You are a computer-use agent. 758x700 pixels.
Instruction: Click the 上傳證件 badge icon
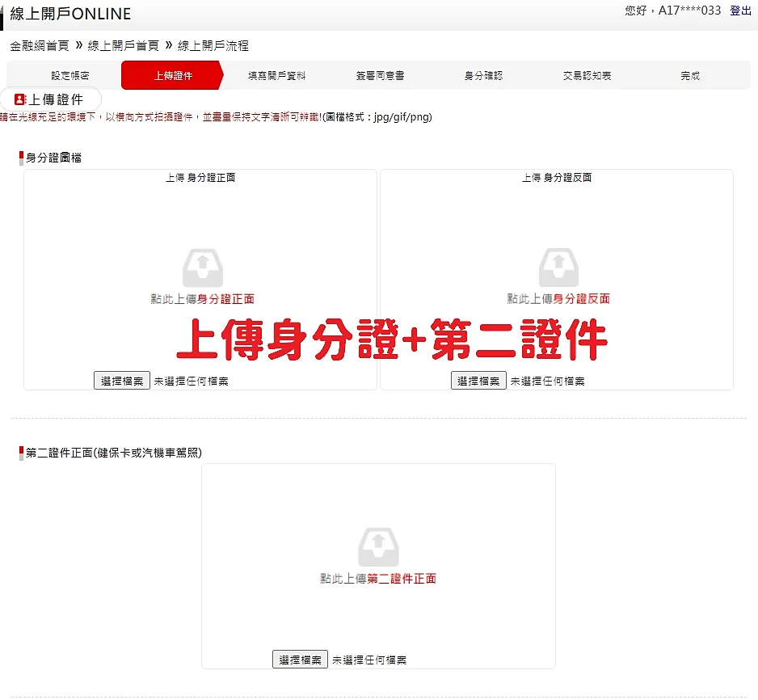[x=21, y=98]
